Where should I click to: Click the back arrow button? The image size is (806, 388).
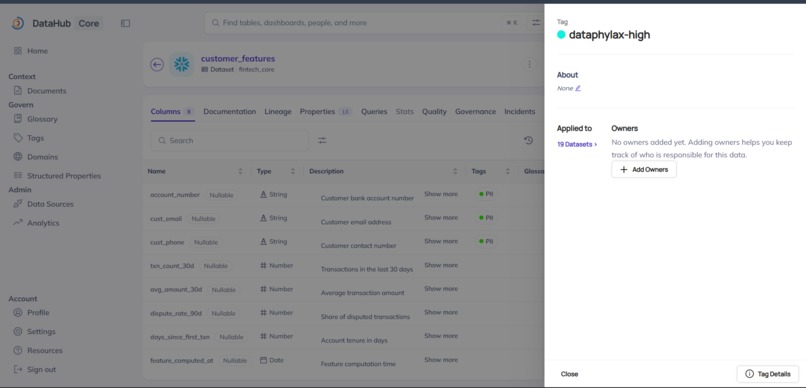pos(157,64)
